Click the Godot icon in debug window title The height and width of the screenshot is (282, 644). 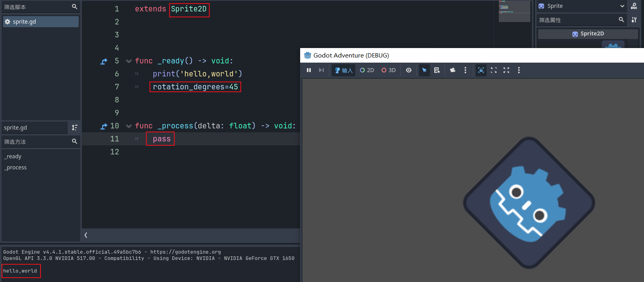[x=308, y=55]
